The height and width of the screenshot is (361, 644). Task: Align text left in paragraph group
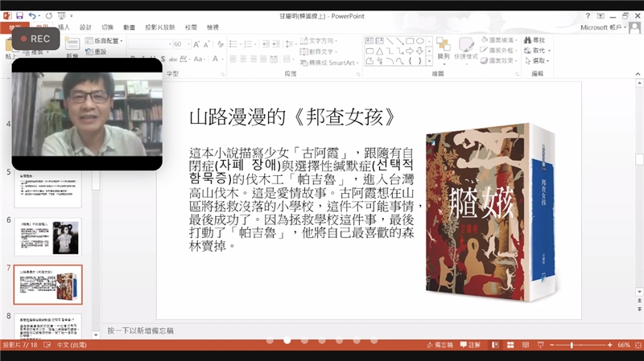pyautogui.click(x=233, y=59)
